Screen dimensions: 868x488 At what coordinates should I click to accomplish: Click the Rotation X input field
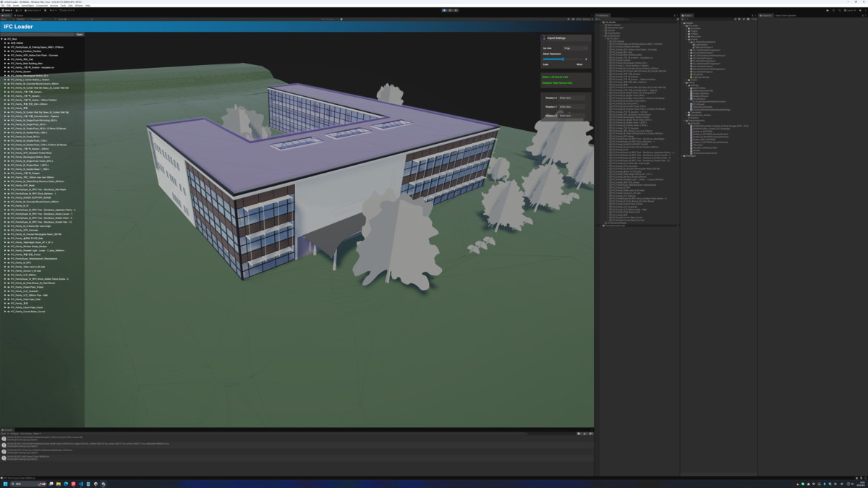click(x=571, y=98)
